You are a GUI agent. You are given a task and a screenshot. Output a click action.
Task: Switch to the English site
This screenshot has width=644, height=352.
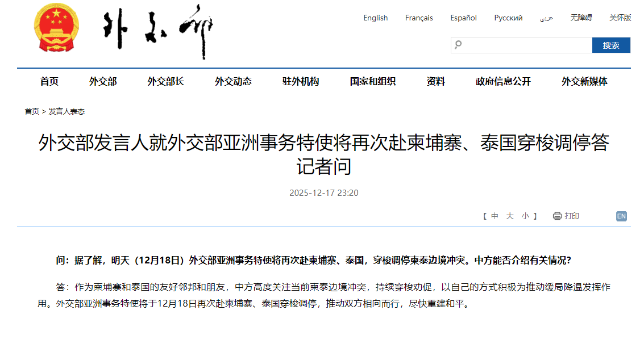(x=375, y=18)
